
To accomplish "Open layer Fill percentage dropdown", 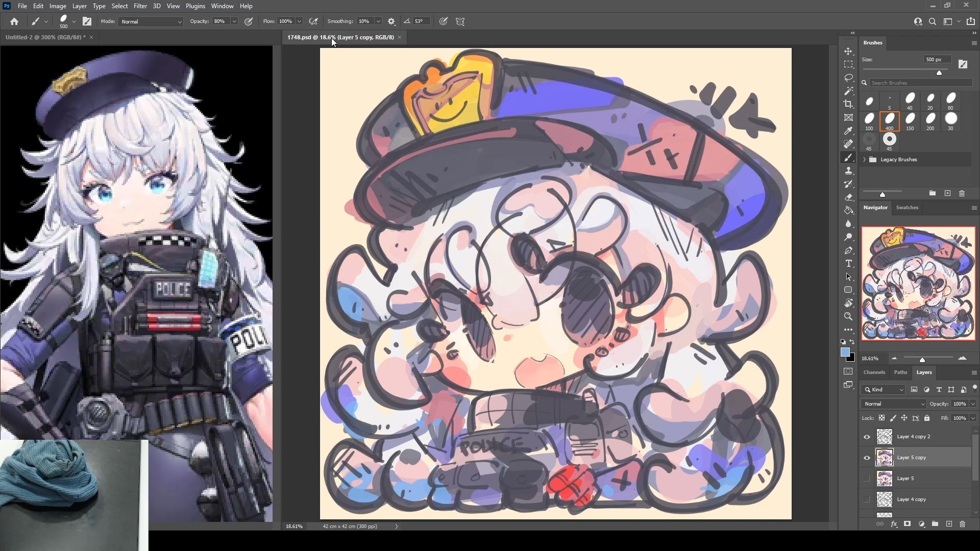I will 973,418.
